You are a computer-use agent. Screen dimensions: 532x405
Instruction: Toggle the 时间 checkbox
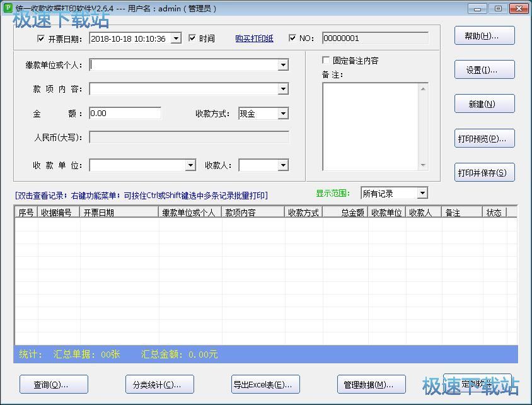(x=193, y=38)
